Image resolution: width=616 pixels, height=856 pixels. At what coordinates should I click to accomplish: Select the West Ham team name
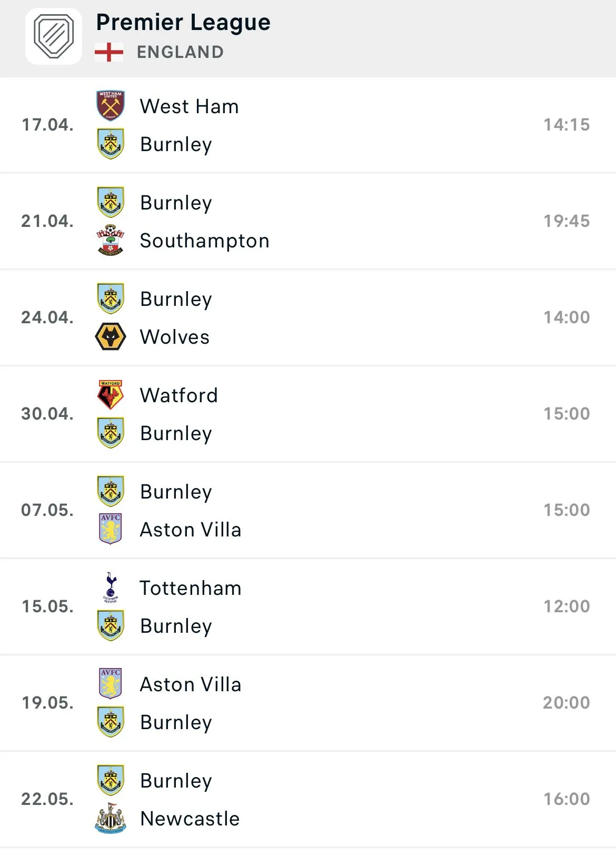pos(189,106)
